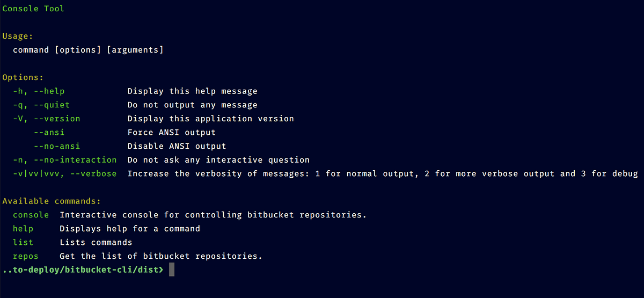The width and height of the screenshot is (644, 298).
Task: Click the "help" command name
Action: click(23, 229)
